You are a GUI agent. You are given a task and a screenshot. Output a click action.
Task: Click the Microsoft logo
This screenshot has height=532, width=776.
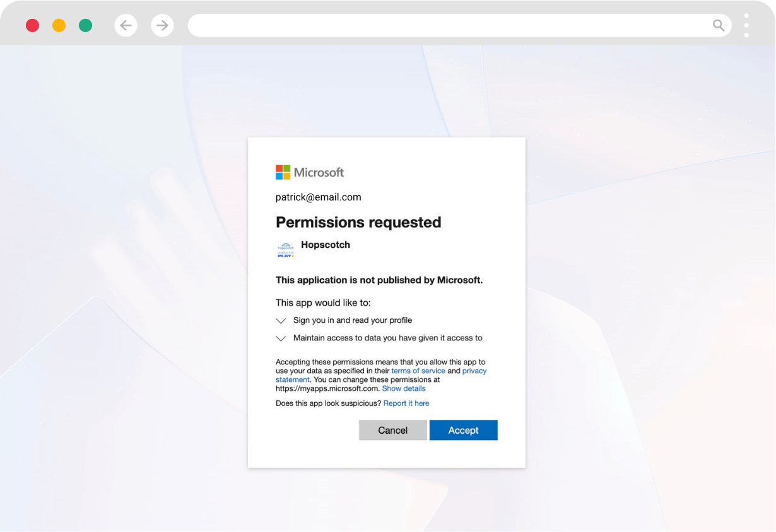310,172
